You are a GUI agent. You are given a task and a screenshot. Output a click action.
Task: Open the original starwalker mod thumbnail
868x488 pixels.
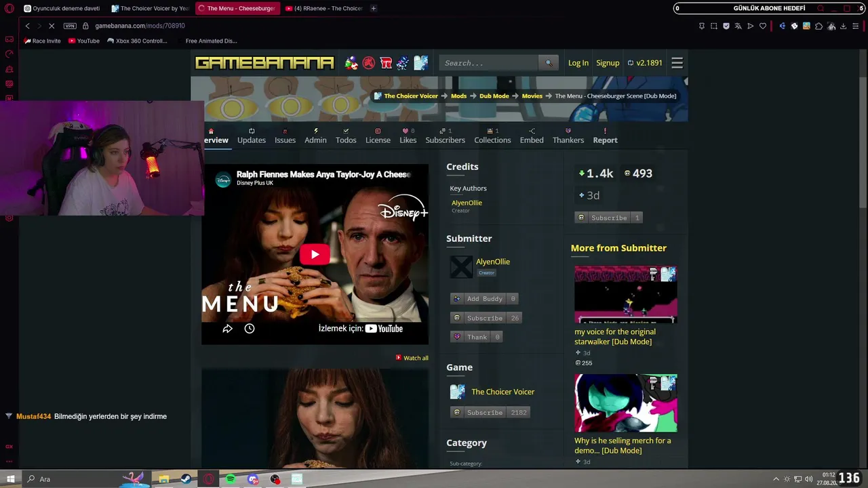click(625, 294)
